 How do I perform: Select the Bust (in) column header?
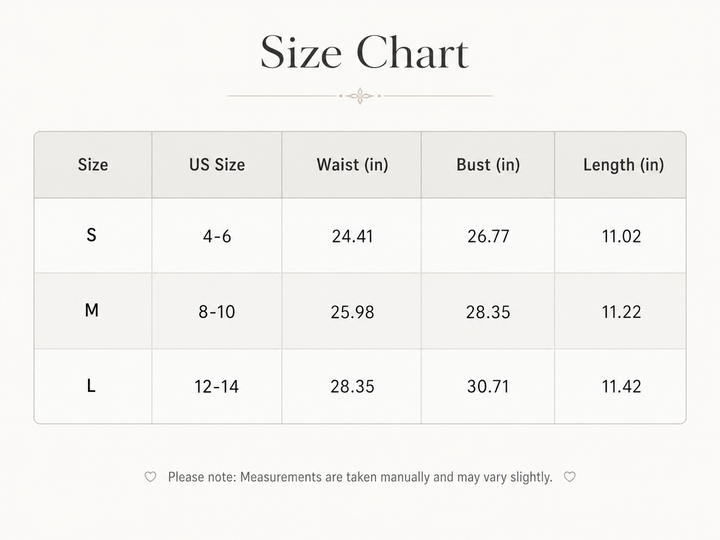tap(488, 165)
